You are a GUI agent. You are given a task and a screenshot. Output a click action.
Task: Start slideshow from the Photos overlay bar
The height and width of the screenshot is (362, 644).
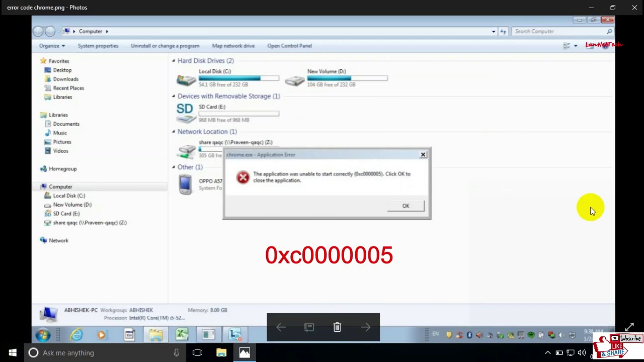(309, 327)
